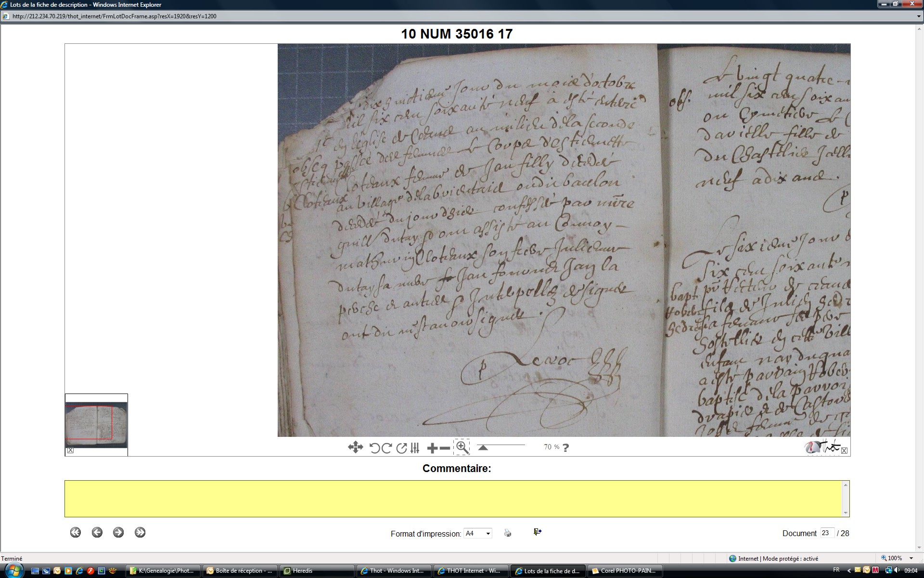Expand the browser address bar dropdown
The height and width of the screenshot is (578, 924).
click(x=919, y=16)
